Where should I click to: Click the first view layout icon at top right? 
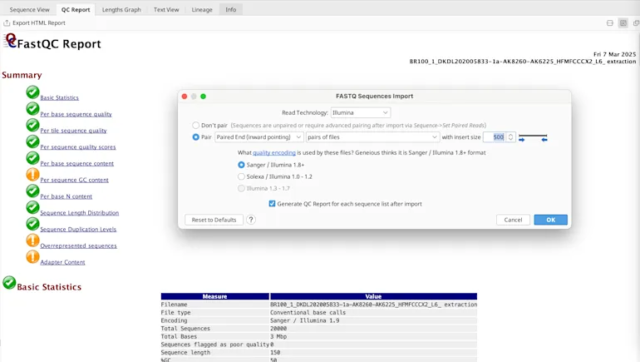[x=610, y=23]
